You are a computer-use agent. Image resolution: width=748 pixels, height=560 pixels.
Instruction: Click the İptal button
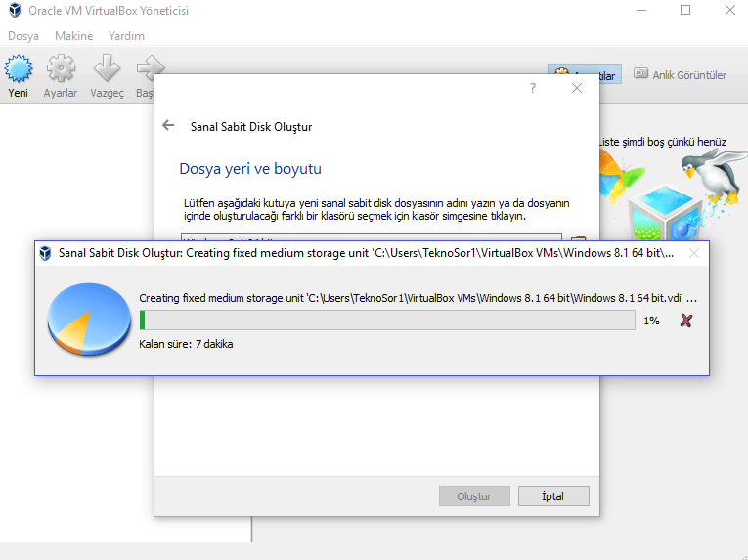[x=553, y=496]
